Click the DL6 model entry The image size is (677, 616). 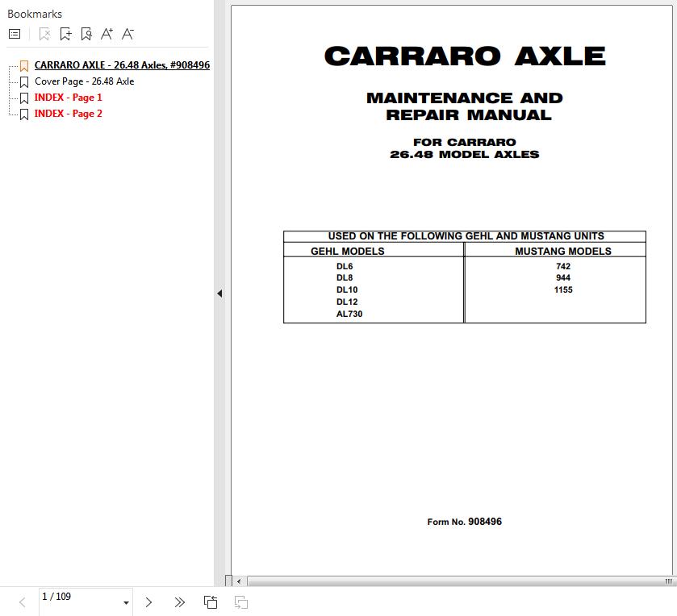(x=345, y=266)
